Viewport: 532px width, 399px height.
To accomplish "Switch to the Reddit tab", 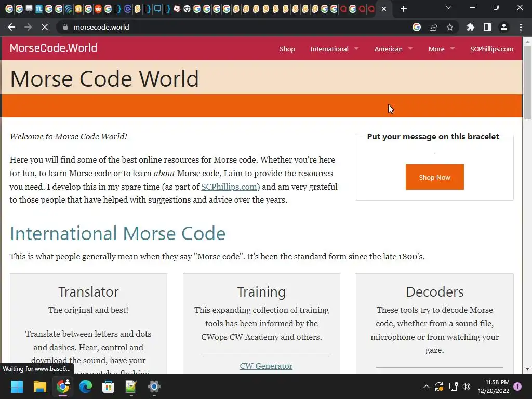I will pyautogui.click(x=98, y=9).
